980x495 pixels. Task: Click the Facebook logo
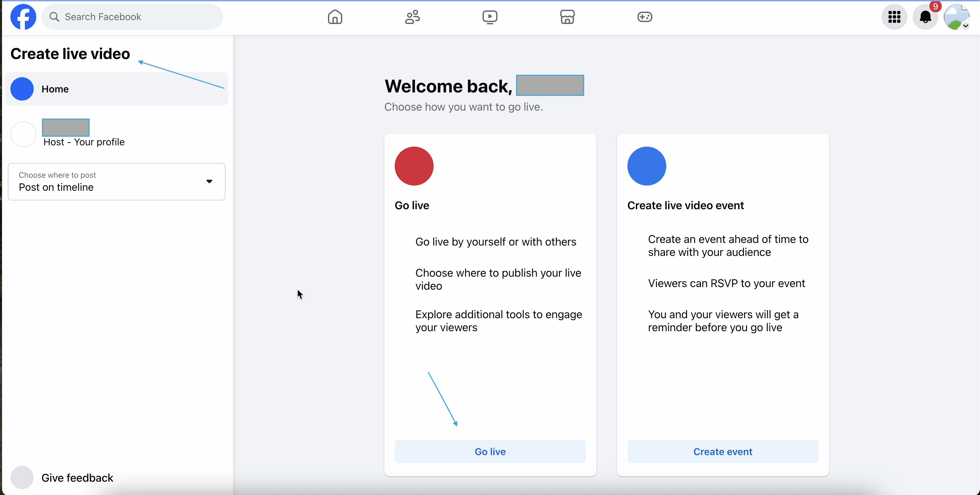tap(23, 17)
